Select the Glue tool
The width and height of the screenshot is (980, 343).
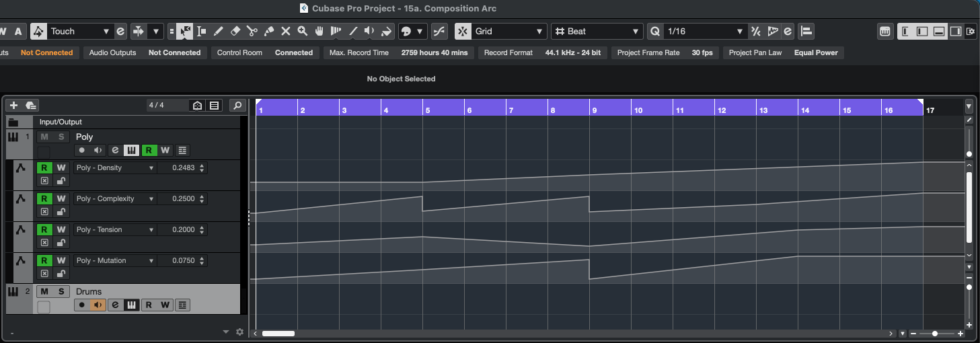click(x=269, y=31)
